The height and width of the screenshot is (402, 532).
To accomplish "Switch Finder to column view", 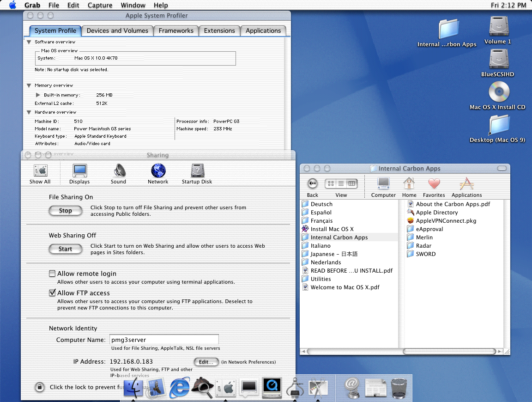I will (x=352, y=184).
